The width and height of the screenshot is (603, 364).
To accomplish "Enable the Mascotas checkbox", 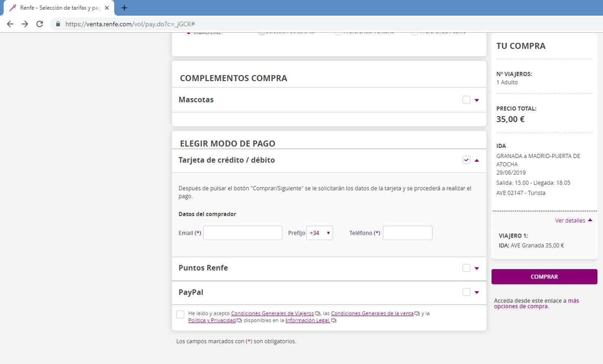I will (x=466, y=99).
